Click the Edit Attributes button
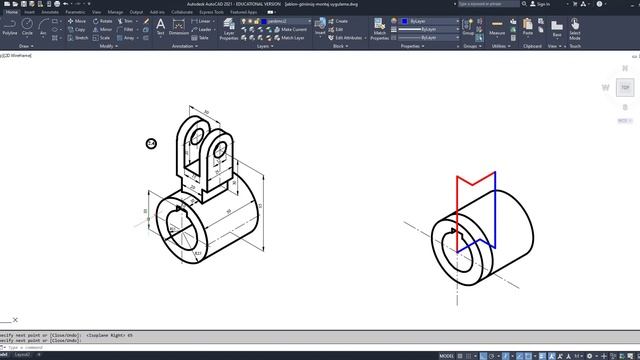The image size is (640, 360). pos(345,38)
